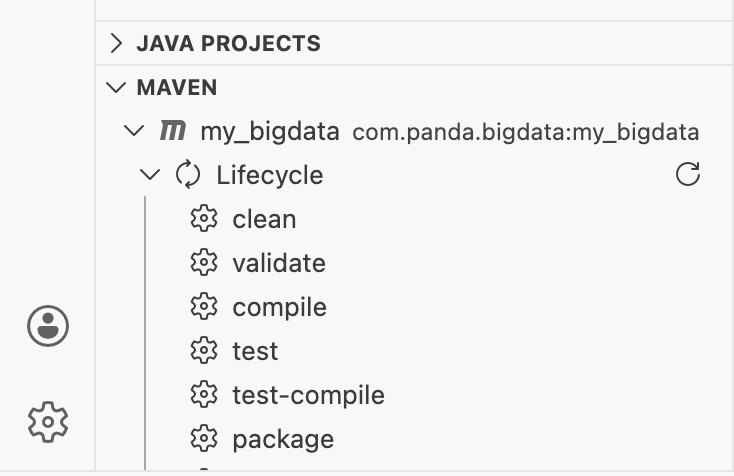The width and height of the screenshot is (734, 476).
Task: Click the gear icon beside validate
Action: [204, 263]
